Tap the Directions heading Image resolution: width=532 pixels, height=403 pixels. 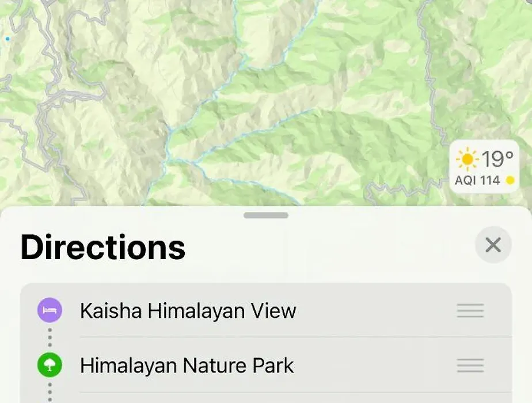pyautogui.click(x=103, y=247)
